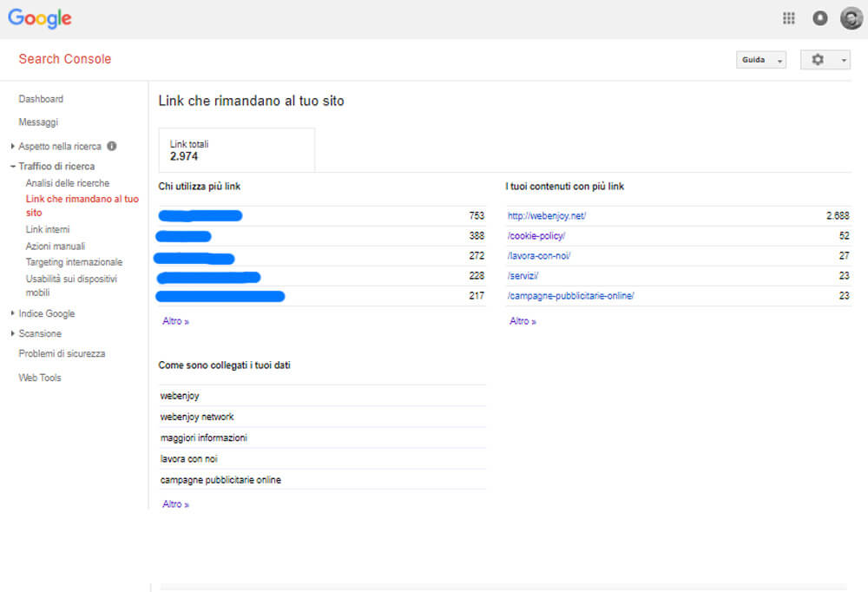
Task: Click the anchor text 'lavora con noi'
Action: (188, 459)
